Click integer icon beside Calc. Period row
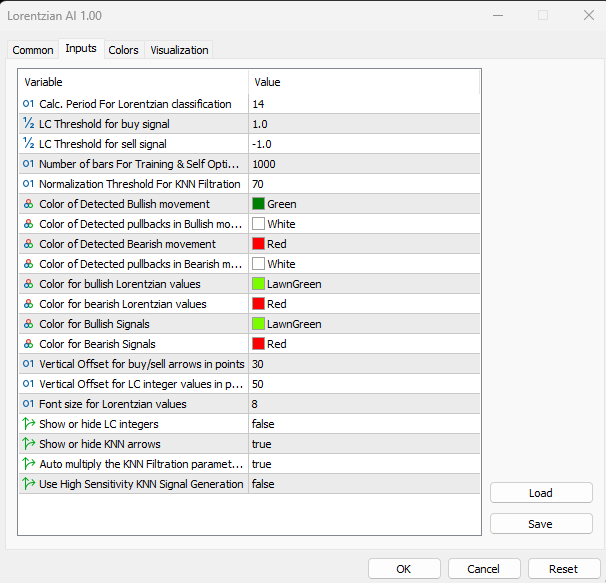 28,104
